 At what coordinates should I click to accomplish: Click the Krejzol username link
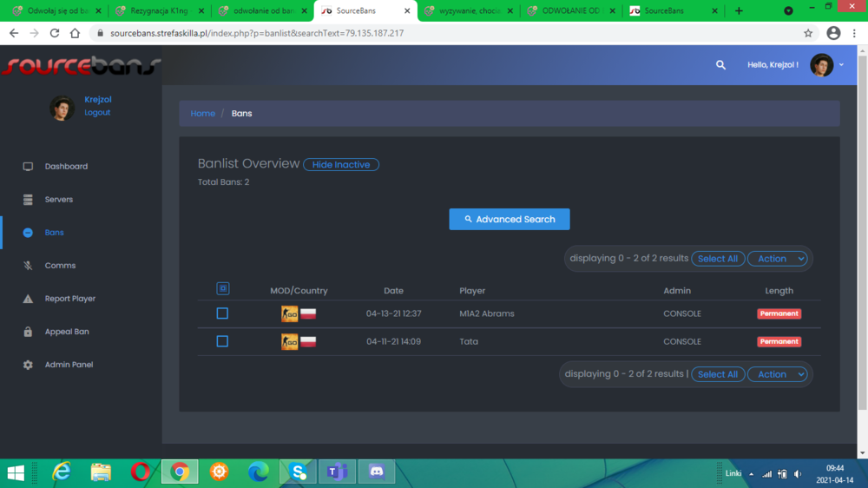(x=98, y=99)
